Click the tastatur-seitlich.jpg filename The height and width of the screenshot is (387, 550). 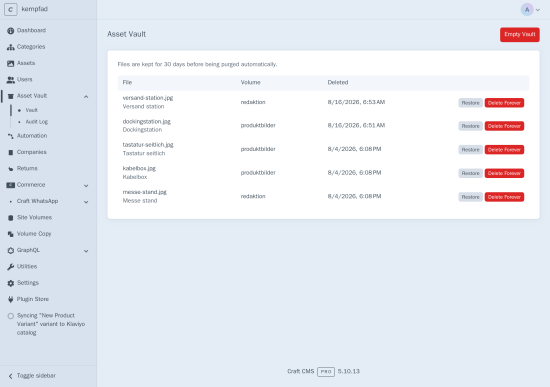click(148, 145)
